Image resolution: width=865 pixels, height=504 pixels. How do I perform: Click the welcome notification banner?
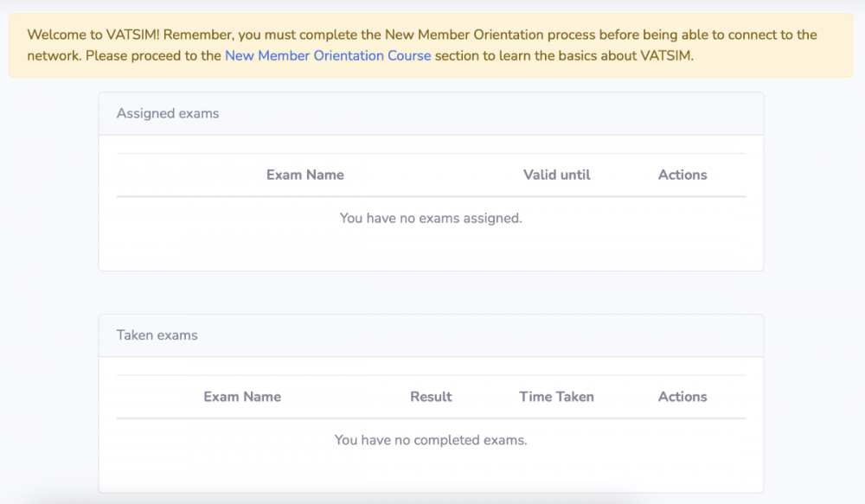pyautogui.click(x=432, y=45)
